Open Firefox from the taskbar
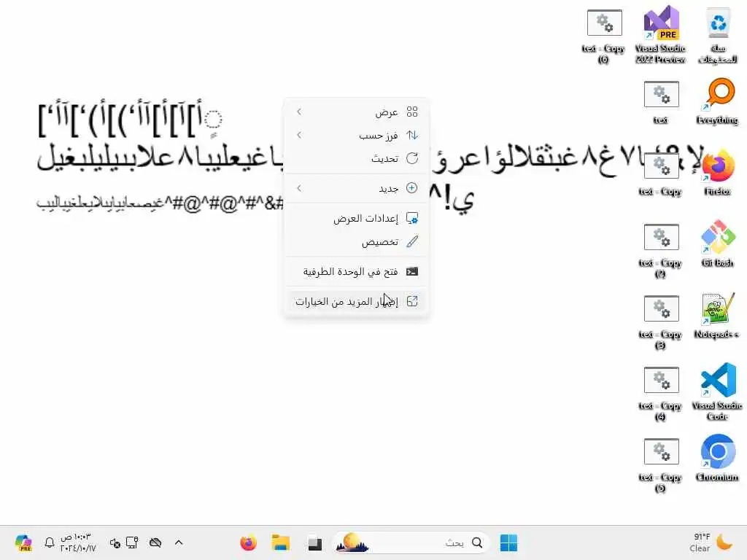Viewport: 747px width, 560px height. tap(248, 542)
